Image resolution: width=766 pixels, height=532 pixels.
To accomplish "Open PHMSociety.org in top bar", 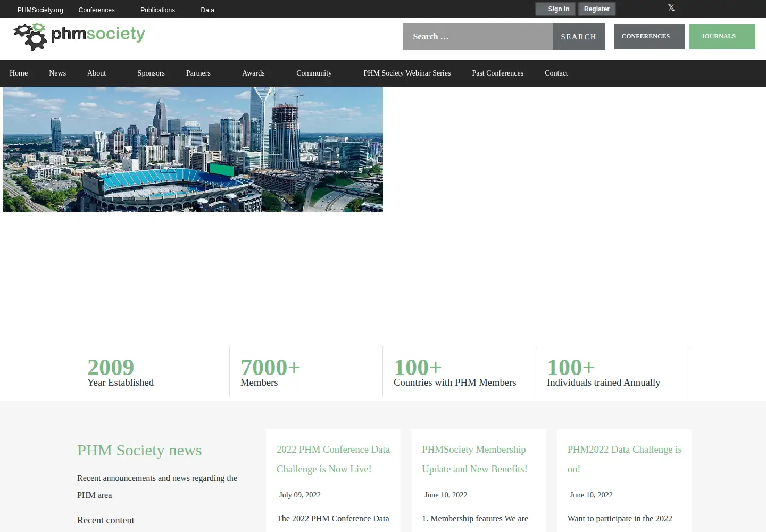I will [40, 10].
